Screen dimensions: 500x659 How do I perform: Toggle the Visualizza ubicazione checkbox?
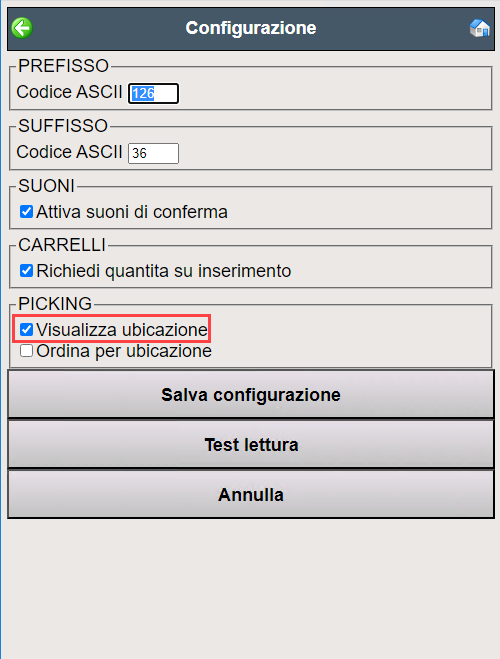click(x=26, y=330)
